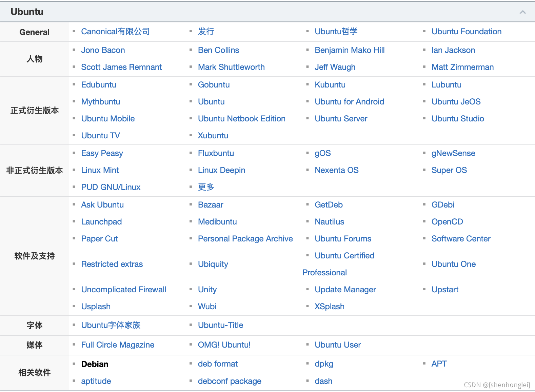The width and height of the screenshot is (535, 392).
Task: Open the Personal Package Archive link
Action: tap(245, 239)
